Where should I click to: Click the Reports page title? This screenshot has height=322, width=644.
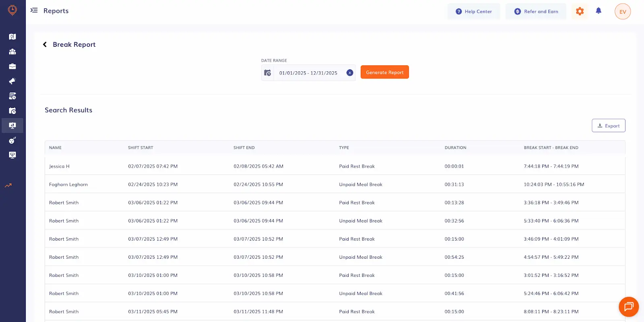56,11
